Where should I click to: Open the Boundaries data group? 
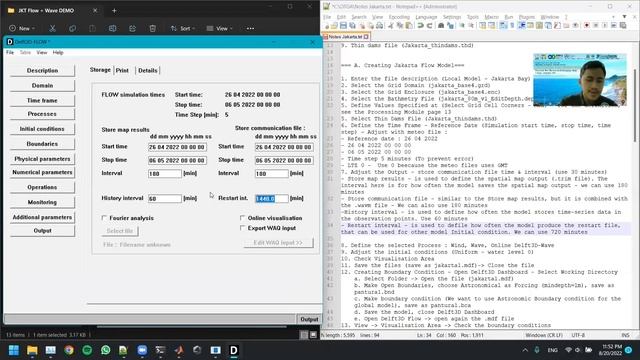pyautogui.click(x=42, y=144)
